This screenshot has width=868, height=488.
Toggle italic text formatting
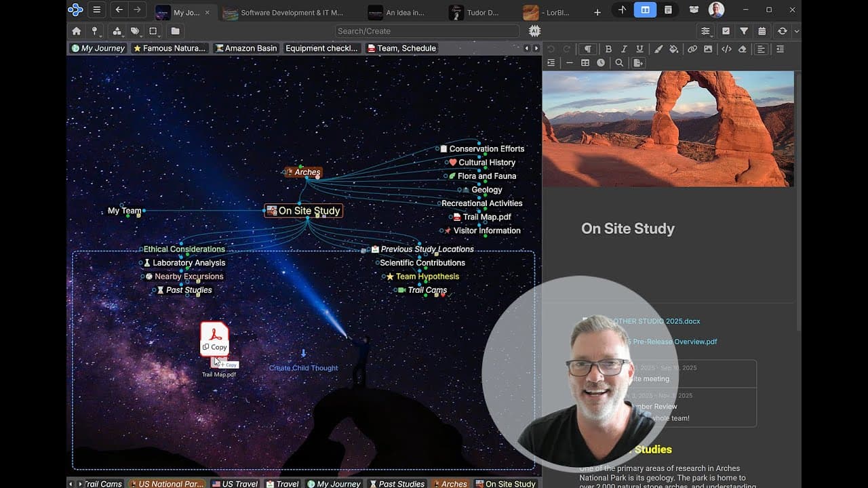624,49
